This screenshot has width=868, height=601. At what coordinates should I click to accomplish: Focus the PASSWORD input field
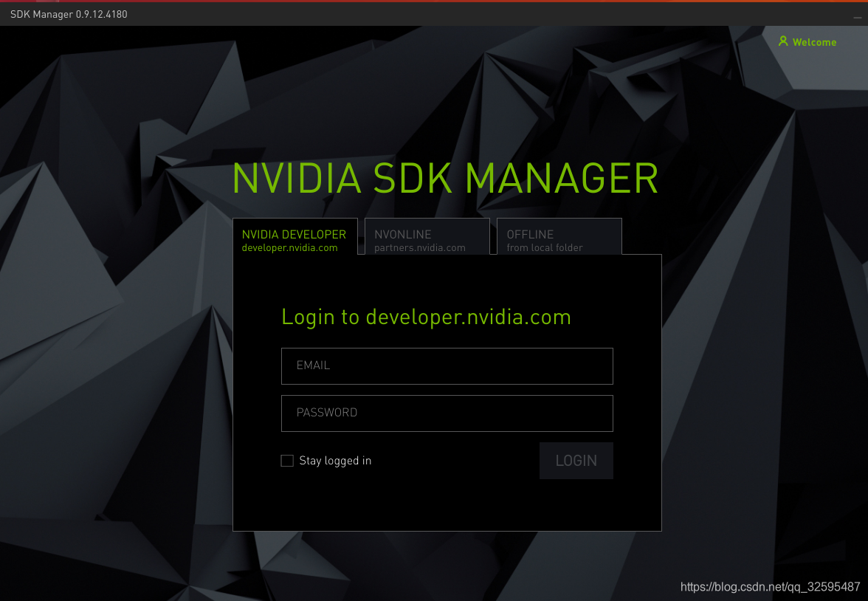[x=447, y=413]
